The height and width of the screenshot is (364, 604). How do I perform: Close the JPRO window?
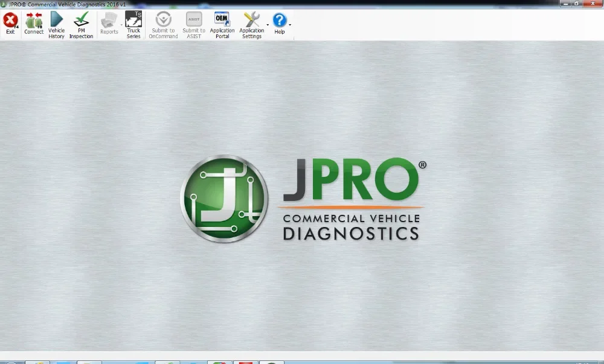tap(593, 4)
